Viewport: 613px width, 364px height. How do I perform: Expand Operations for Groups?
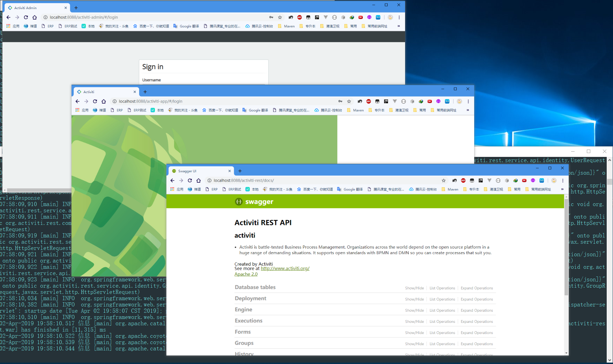click(x=477, y=344)
